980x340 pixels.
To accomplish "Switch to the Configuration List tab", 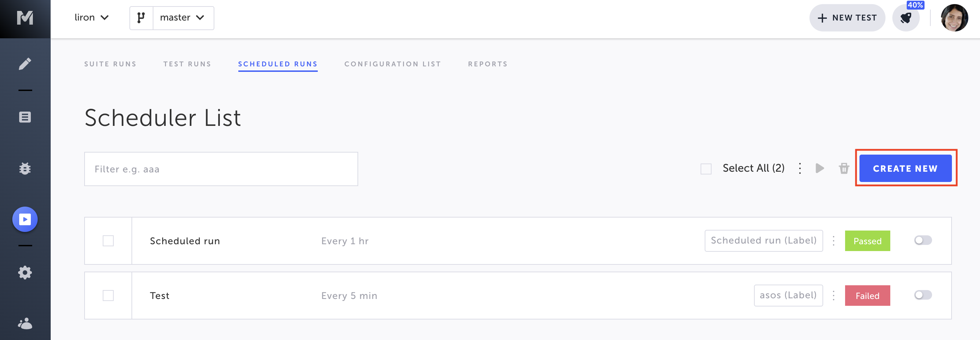I will (x=393, y=64).
